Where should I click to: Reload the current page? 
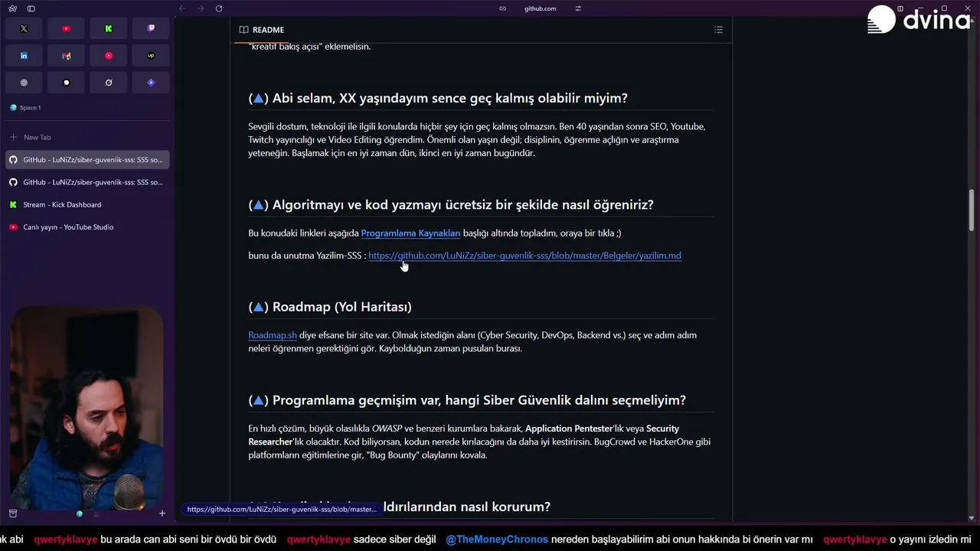[219, 8]
